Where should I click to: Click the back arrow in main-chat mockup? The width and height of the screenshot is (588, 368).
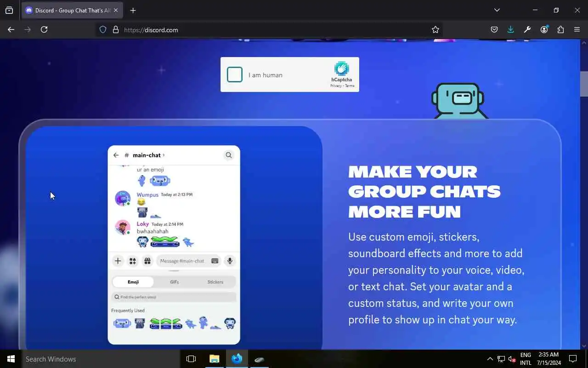(x=116, y=155)
